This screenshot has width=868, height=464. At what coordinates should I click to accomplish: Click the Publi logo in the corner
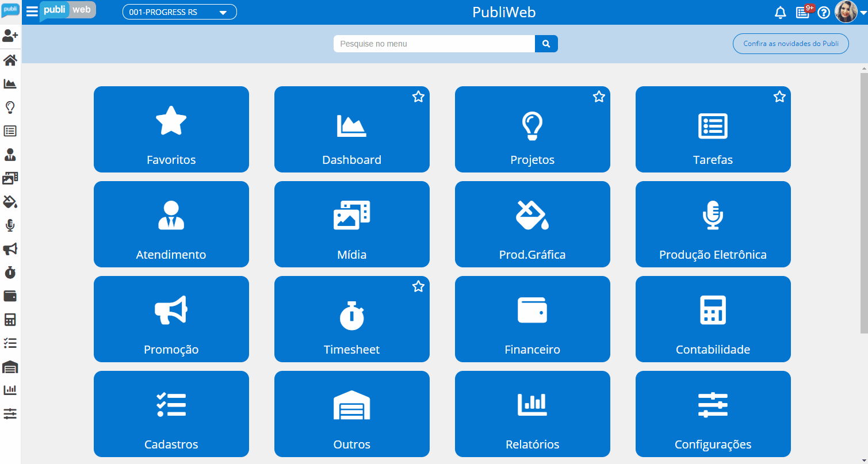click(10, 10)
